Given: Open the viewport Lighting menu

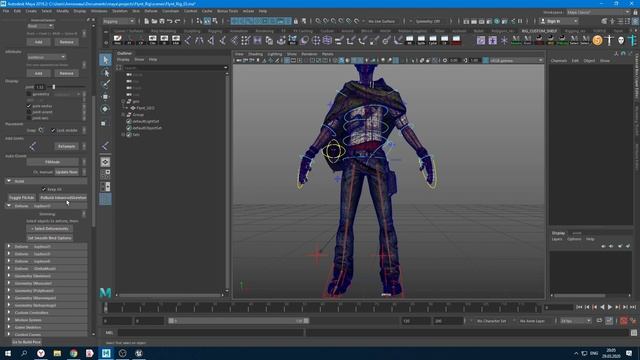Looking at the screenshot, I should [275, 54].
